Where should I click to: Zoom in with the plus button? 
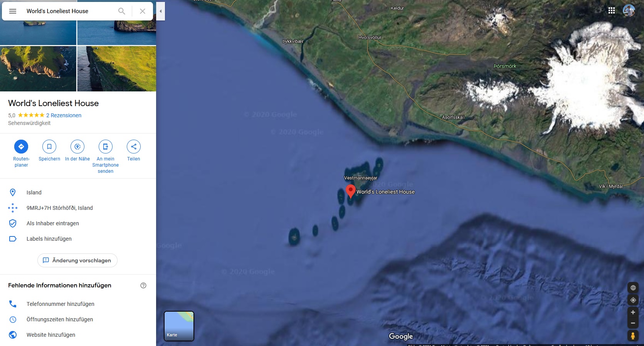pos(633,312)
